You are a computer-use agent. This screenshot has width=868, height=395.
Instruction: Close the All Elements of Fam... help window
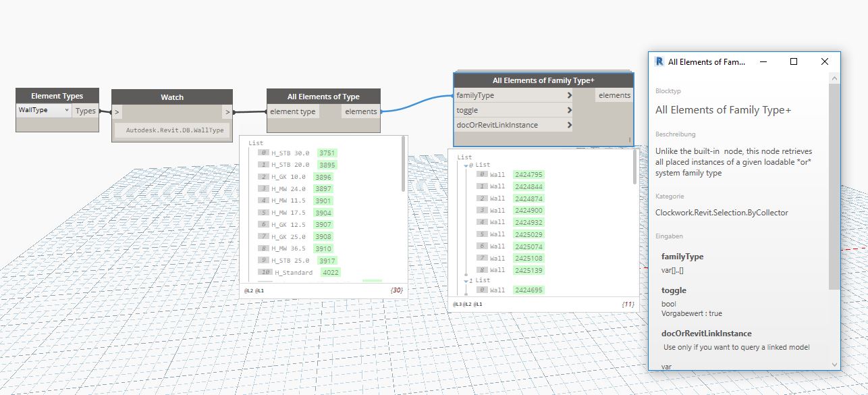point(825,61)
